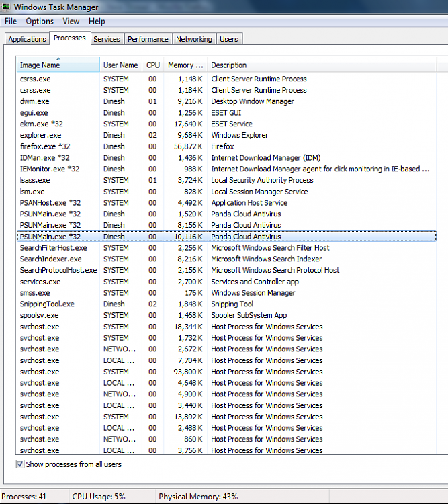
Task: Select svchost.exe using 18,344 K
Action: [226, 327]
